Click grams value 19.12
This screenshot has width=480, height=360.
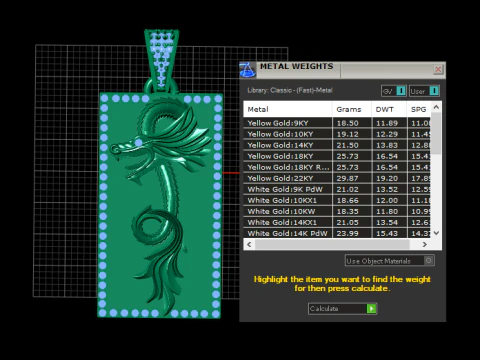(x=347, y=134)
